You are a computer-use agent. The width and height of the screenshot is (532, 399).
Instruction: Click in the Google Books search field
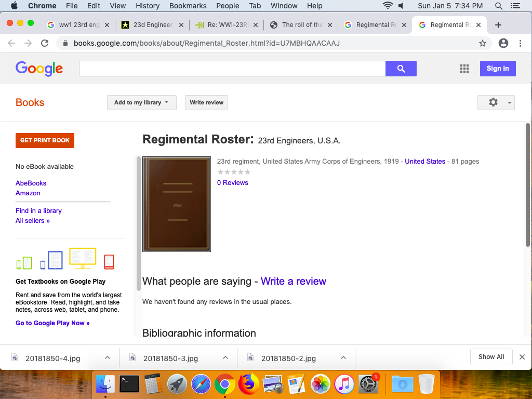coord(232,69)
